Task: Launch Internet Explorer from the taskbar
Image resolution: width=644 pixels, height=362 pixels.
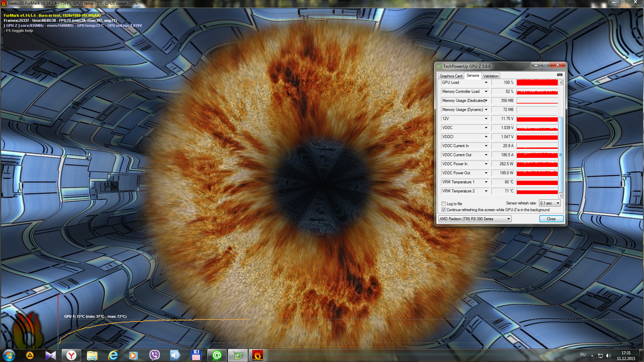Action: pos(113,355)
